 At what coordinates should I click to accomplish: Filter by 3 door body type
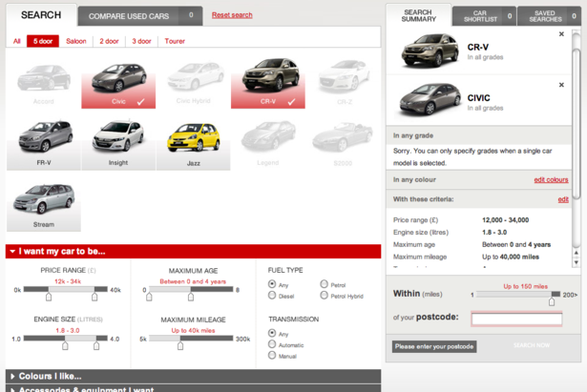141,41
